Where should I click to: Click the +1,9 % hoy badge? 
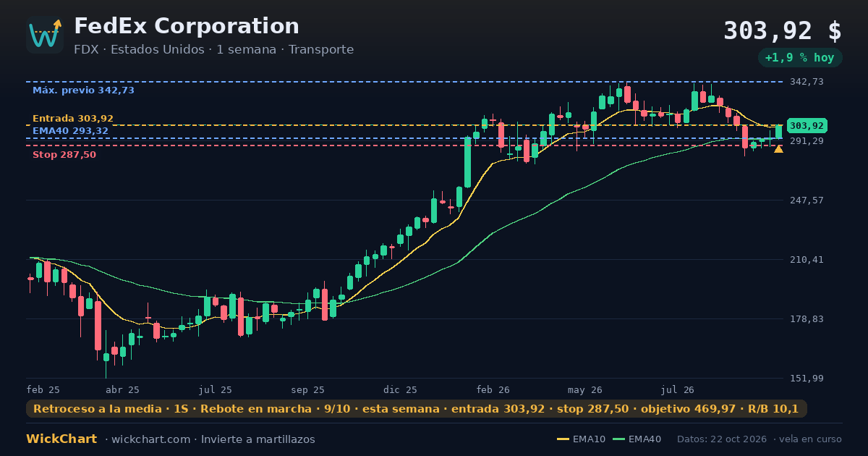coord(799,58)
